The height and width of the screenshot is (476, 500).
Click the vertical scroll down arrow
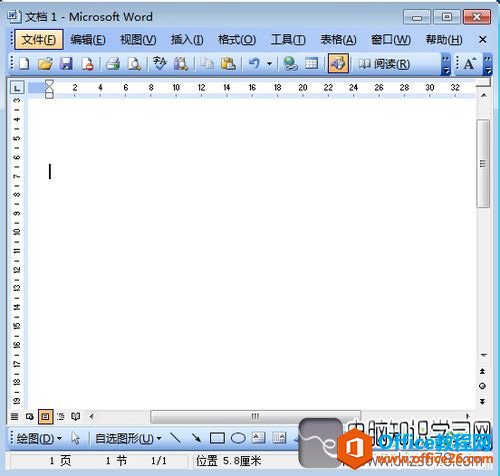tap(484, 355)
